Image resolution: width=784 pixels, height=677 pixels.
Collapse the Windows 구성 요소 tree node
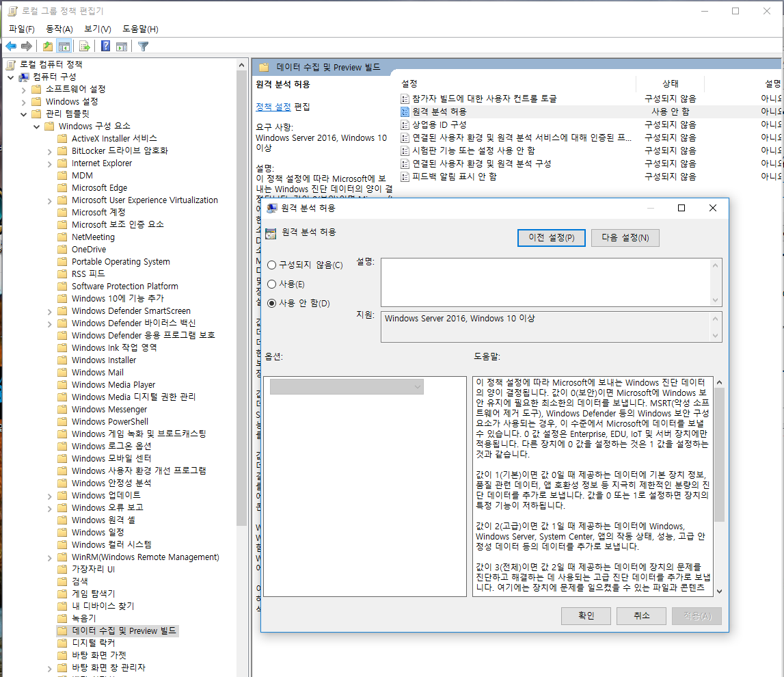(36, 127)
